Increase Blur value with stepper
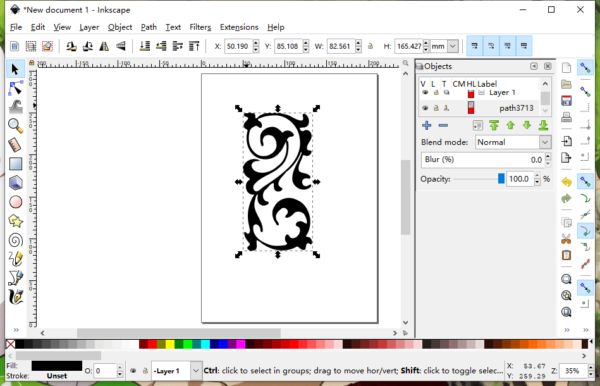Viewport: 600px width, 386px height. 548,156
